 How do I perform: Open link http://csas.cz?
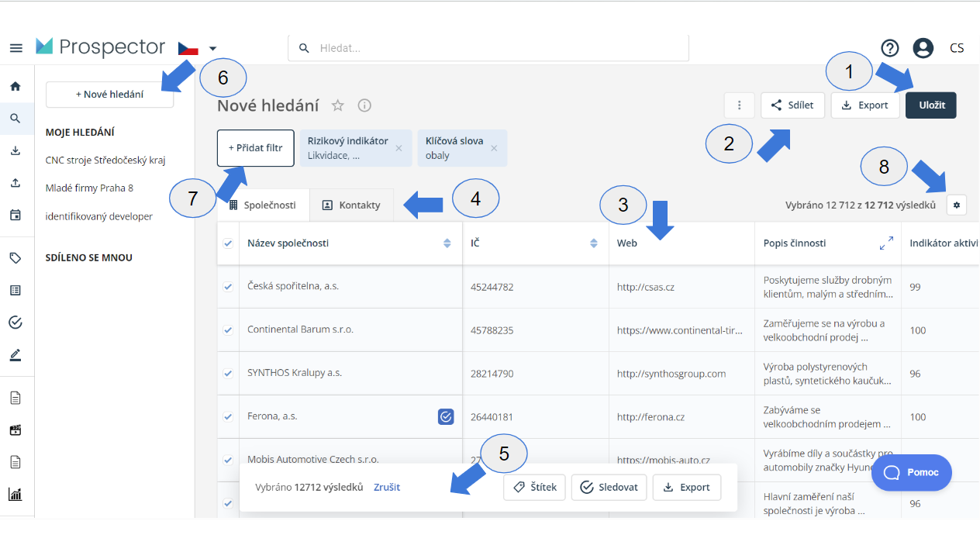click(646, 287)
